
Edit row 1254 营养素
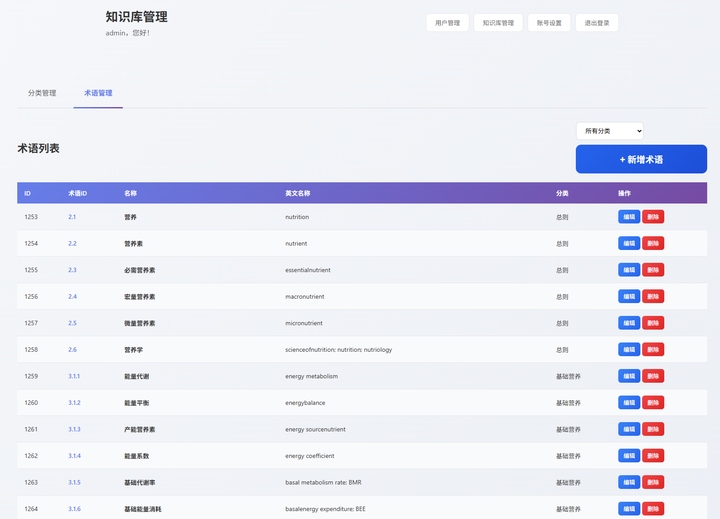pos(629,243)
